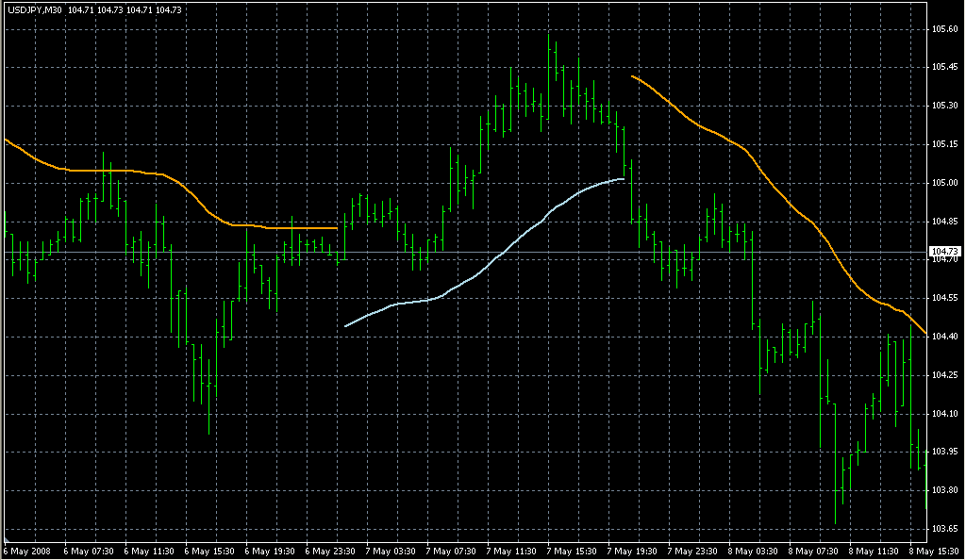This screenshot has height=560, width=966.
Task: Click the 6 May 23:30 time label
Action: (x=331, y=551)
